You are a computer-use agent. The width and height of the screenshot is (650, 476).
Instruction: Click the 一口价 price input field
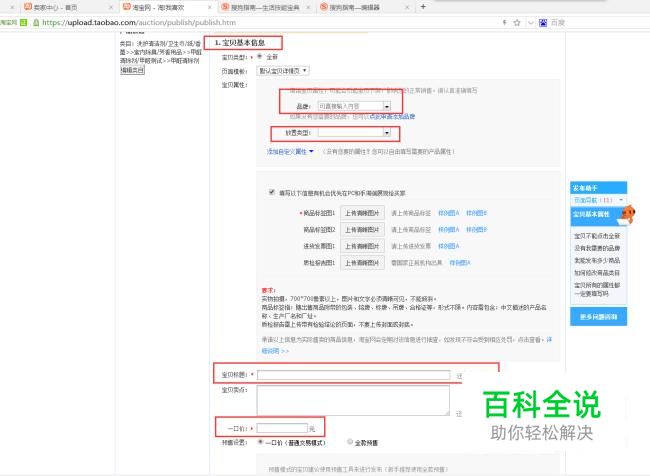tap(282, 428)
